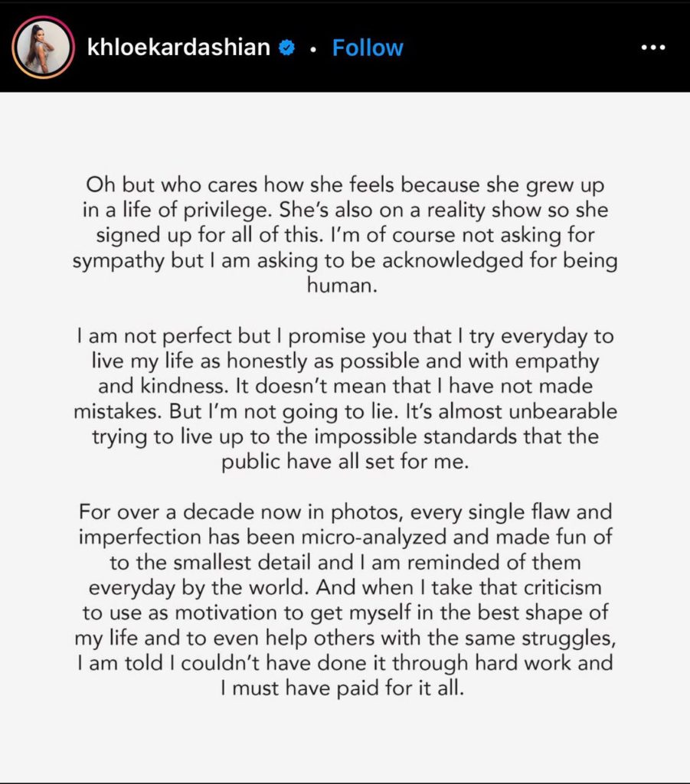
Task: Click the phrase 'empathy' in second paragraph
Action: click(557, 361)
